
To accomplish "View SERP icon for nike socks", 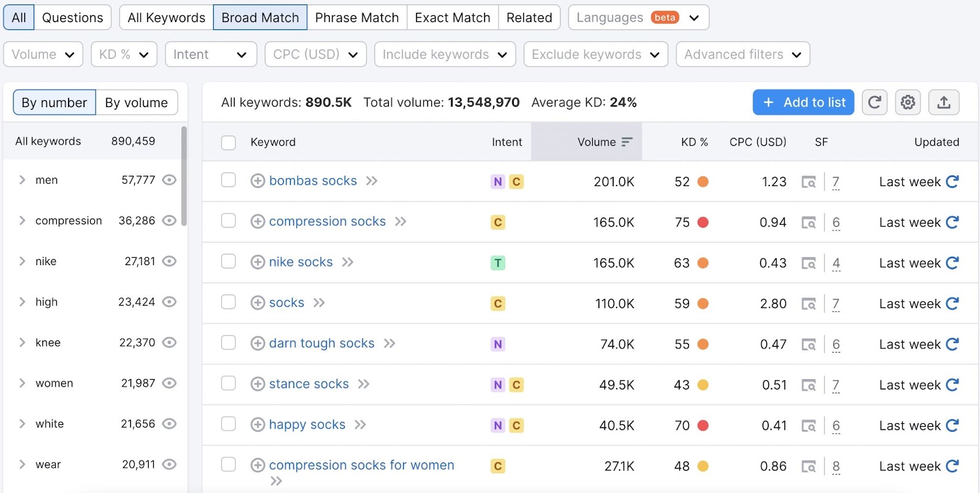I will coord(809,263).
